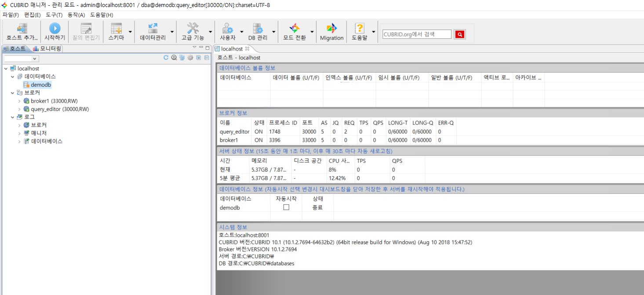Click the CUBRID.org search input field
The height and width of the screenshot is (295, 644).
pos(417,34)
